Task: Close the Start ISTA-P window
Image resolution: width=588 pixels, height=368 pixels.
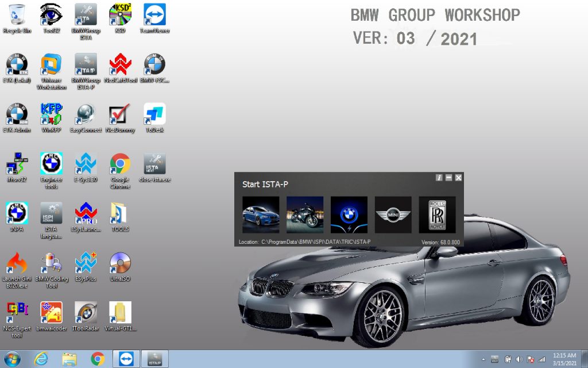Action: point(458,178)
